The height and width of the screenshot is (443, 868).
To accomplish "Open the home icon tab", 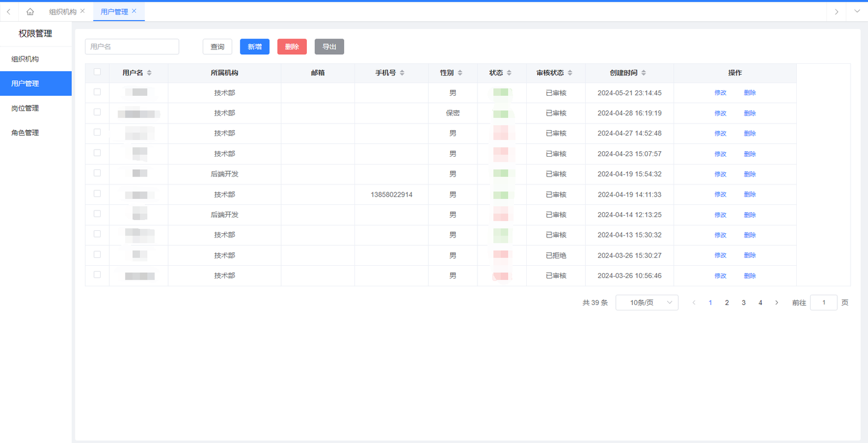I will pos(30,11).
